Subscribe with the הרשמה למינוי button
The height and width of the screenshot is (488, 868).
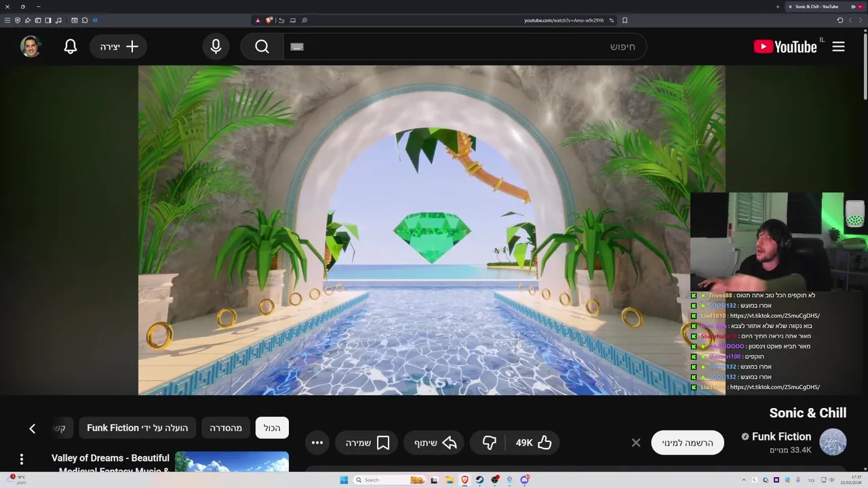click(688, 443)
